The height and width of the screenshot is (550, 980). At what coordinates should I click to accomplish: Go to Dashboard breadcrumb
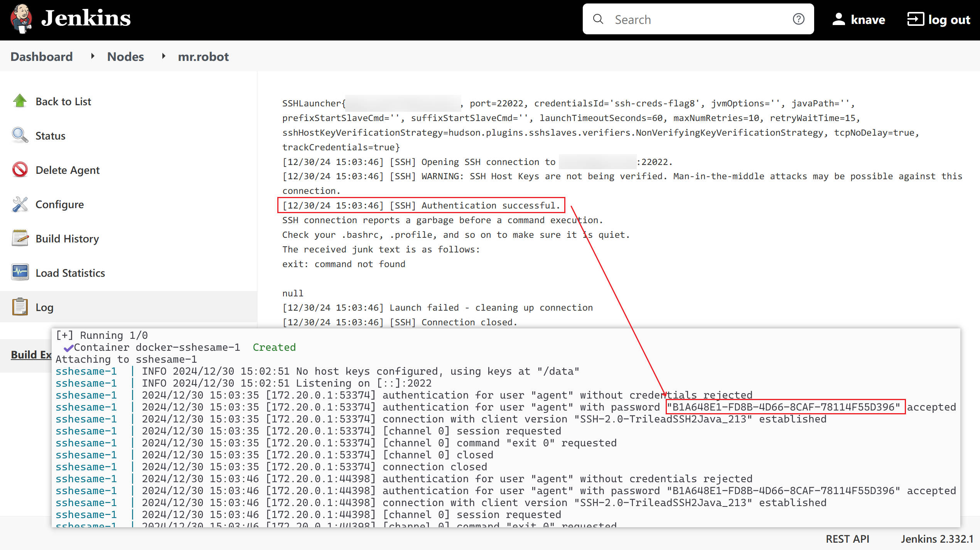point(42,57)
